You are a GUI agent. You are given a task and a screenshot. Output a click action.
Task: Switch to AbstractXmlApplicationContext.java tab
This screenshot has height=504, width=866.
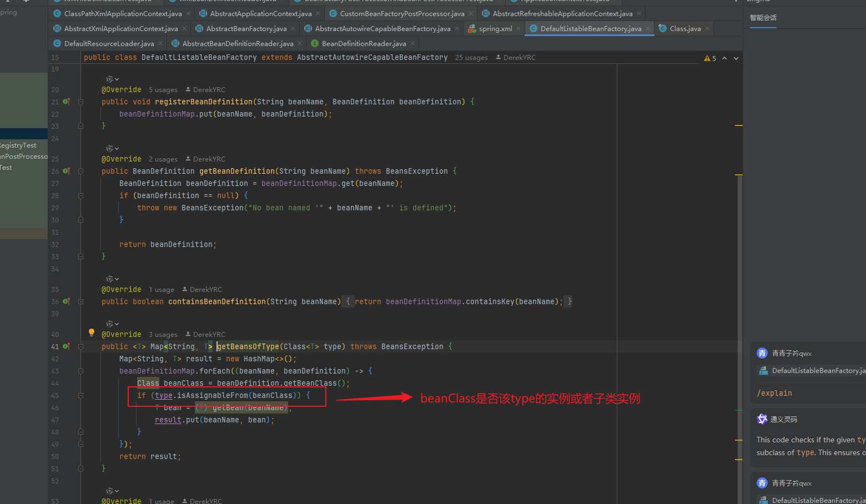point(121,28)
